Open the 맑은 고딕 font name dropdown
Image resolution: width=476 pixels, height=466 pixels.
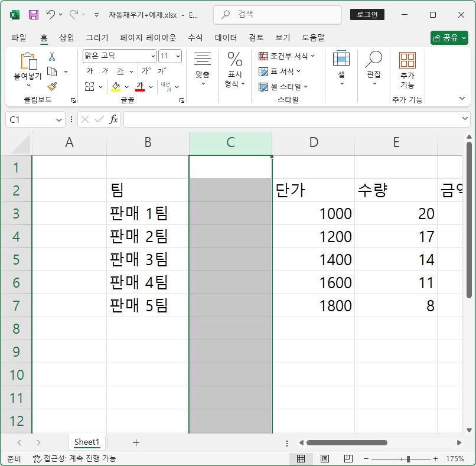(x=154, y=56)
